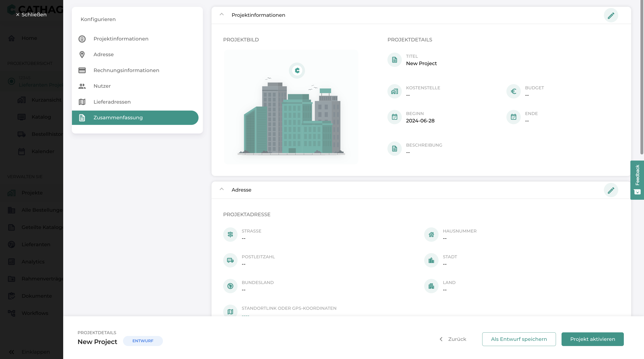644x359 pixels.
Task: Click the Standortlink map icon
Action: pyautogui.click(x=230, y=311)
